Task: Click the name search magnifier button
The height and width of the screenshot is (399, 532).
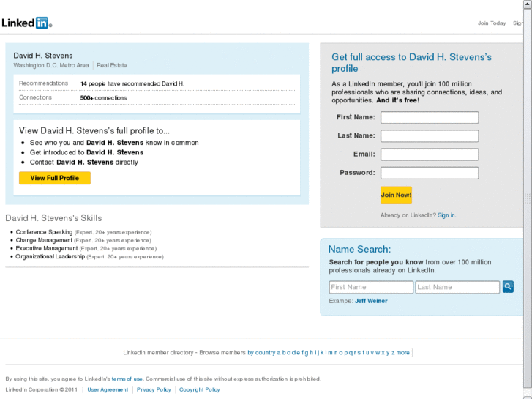Action: pyautogui.click(x=508, y=286)
